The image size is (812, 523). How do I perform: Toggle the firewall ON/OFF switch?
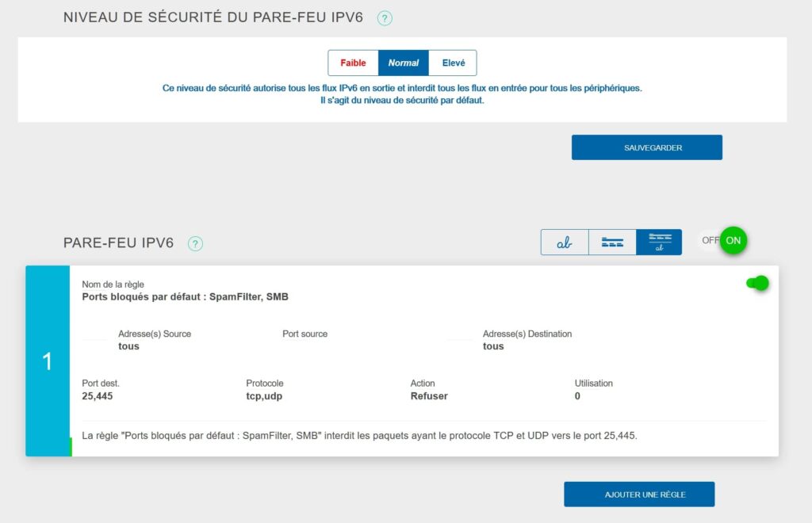click(x=722, y=240)
